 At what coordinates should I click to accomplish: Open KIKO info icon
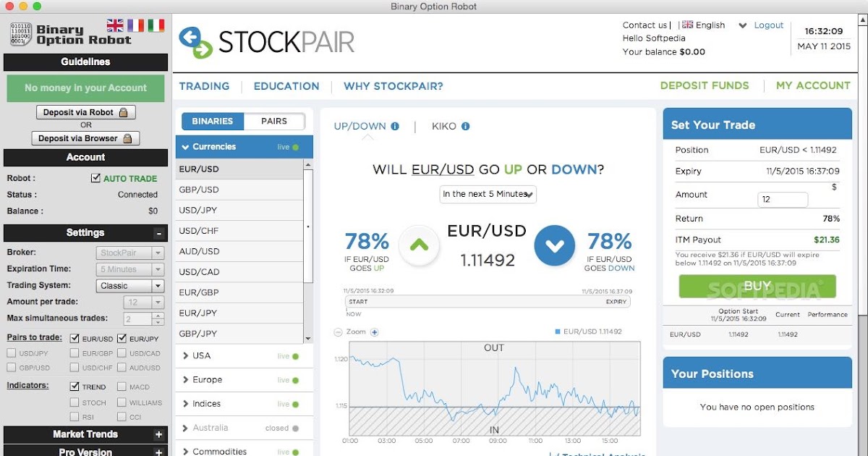tap(465, 126)
